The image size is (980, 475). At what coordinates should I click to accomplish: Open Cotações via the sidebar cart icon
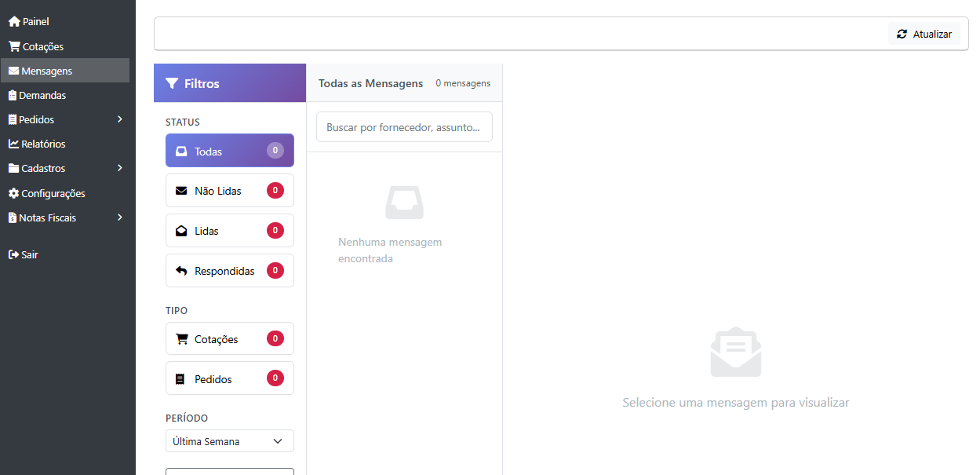click(x=14, y=46)
